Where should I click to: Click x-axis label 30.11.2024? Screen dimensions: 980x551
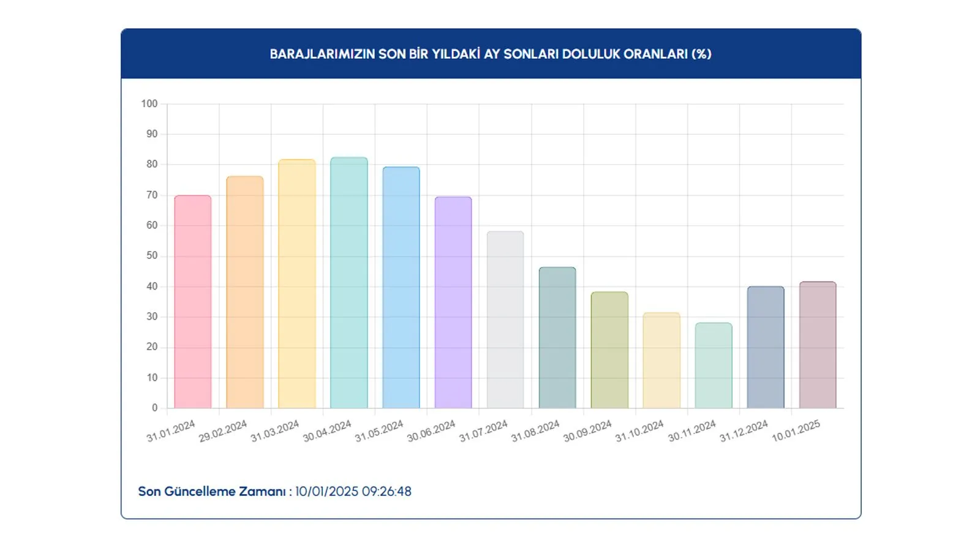pyautogui.click(x=692, y=431)
